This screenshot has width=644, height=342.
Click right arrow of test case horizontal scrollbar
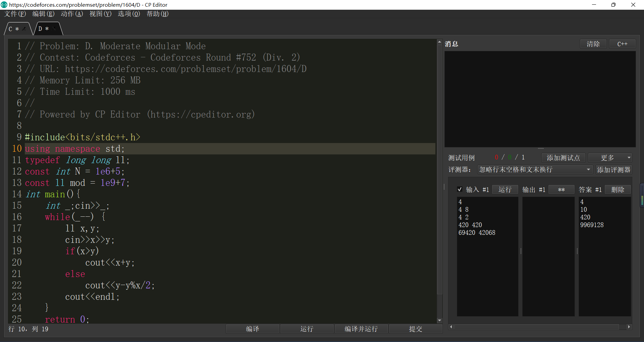point(629,327)
